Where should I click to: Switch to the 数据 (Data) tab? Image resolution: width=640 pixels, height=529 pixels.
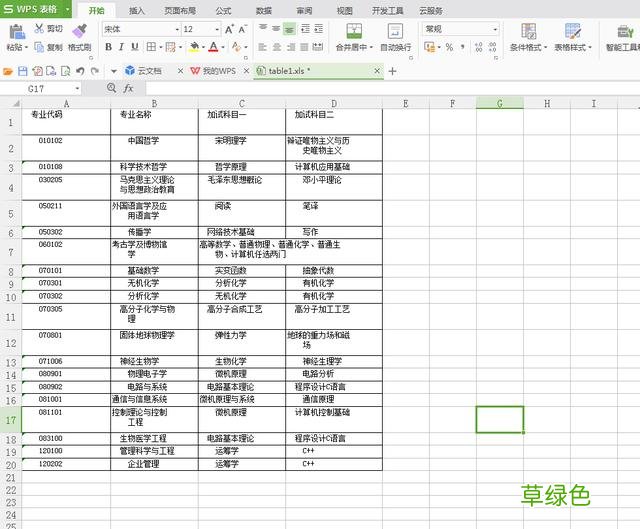tap(264, 11)
